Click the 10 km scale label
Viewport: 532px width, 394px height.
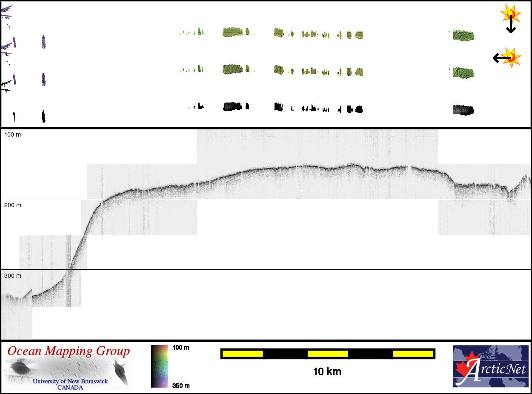click(x=327, y=371)
